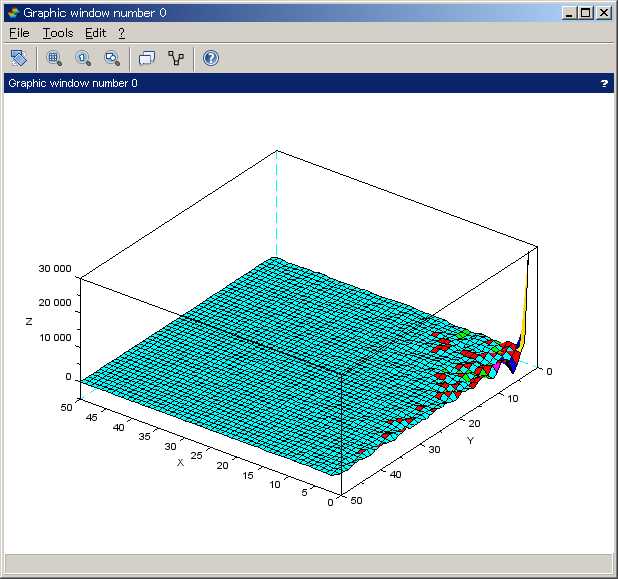Viewport: 618px width, 579px height.
Task: Open the Help blue question icon
Action: [211, 58]
